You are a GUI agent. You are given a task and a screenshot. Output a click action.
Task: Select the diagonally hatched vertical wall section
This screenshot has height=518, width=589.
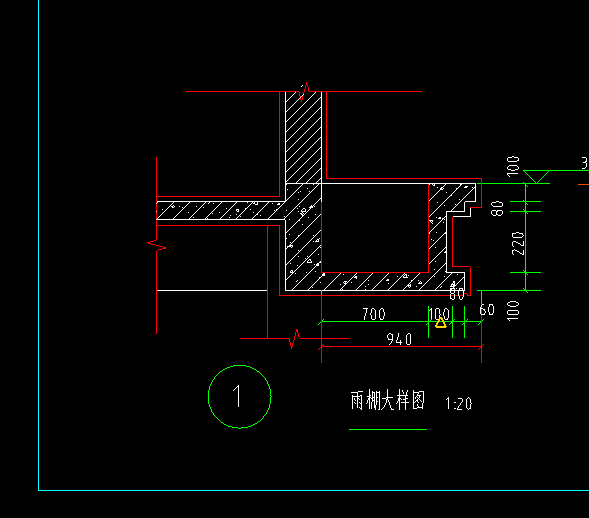(304, 137)
